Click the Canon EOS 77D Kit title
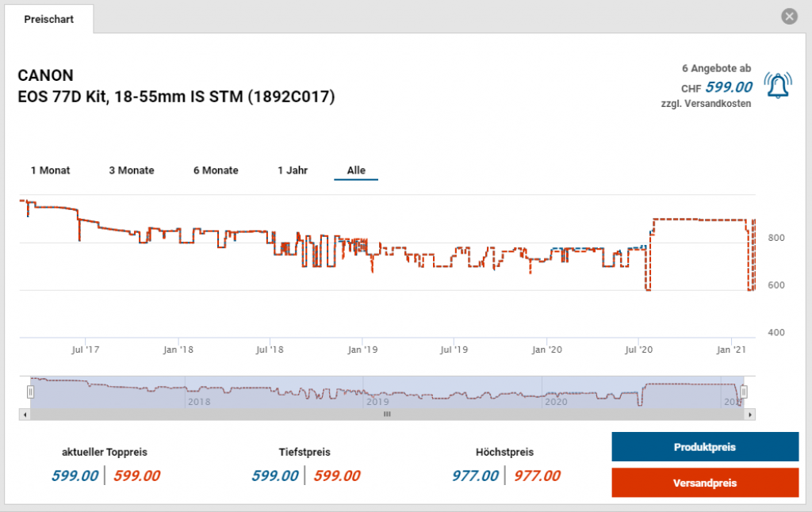812x512 pixels. [x=176, y=86]
